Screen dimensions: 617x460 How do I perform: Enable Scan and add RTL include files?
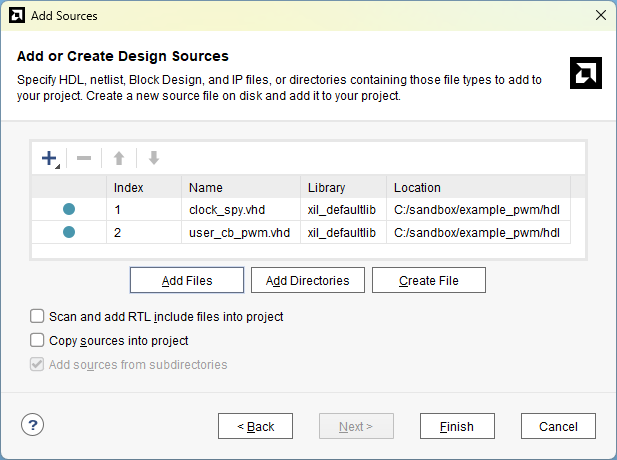click(38, 317)
